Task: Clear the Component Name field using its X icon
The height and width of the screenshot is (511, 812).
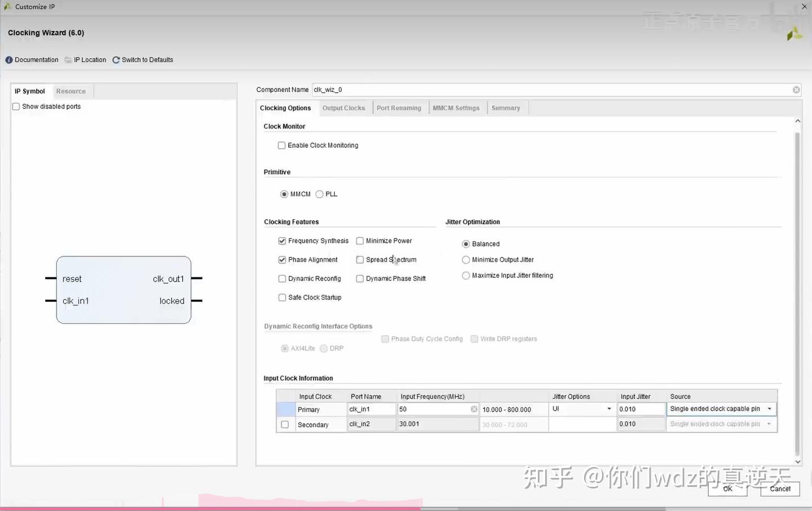Action: 796,90
